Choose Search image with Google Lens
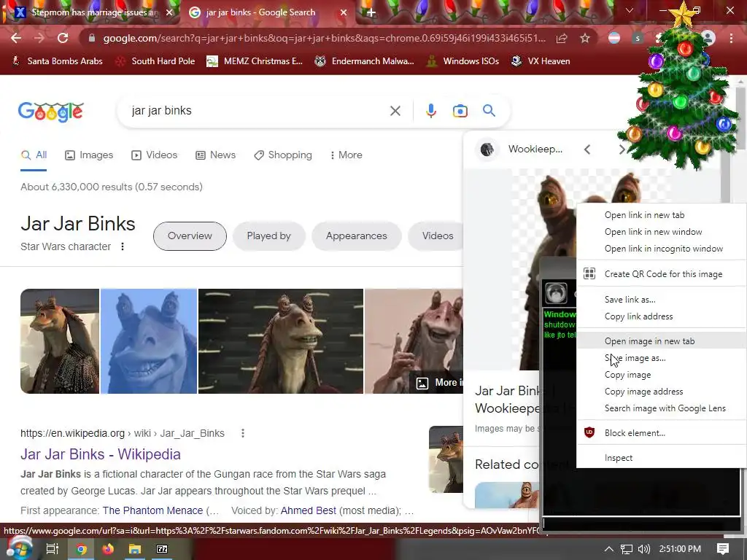Screen dimensions: 747x560 [x=661, y=408]
